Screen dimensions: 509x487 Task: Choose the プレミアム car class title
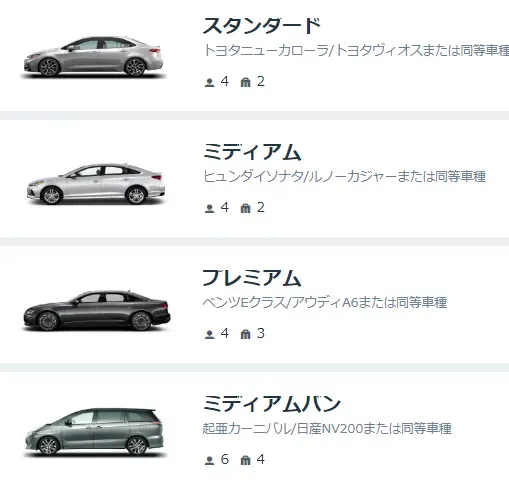[252, 278]
